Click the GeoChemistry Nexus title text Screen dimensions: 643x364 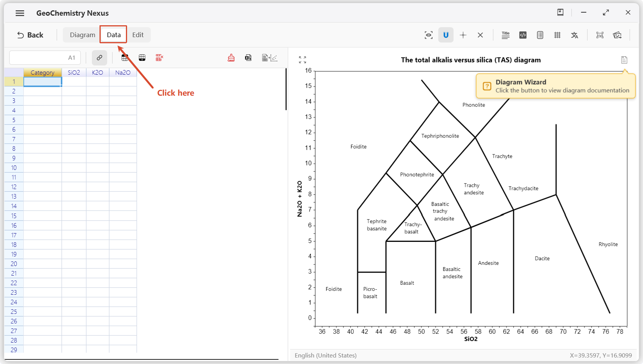tap(72, 13)
